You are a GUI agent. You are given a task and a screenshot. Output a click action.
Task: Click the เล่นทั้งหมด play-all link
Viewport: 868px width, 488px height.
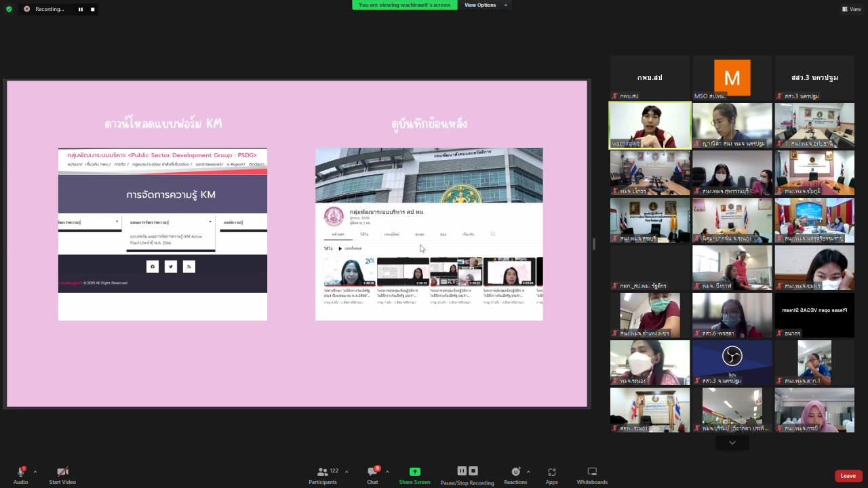(x=353, y=249)
